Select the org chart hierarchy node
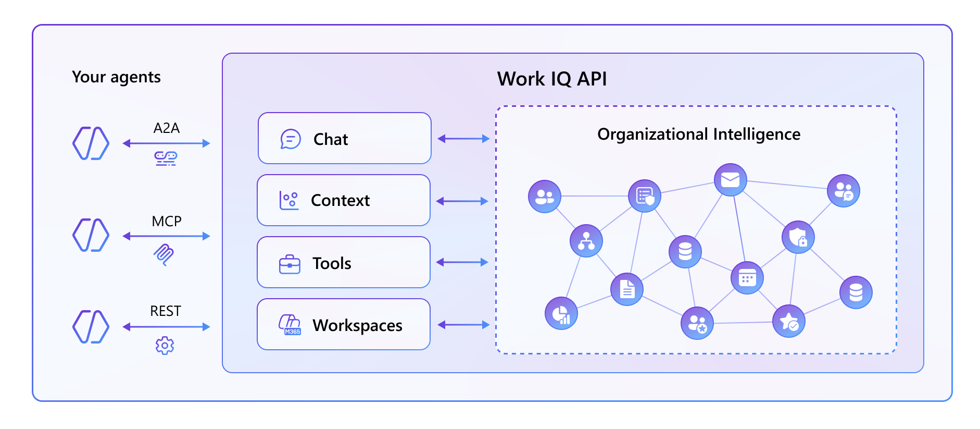 coord(586,241)
